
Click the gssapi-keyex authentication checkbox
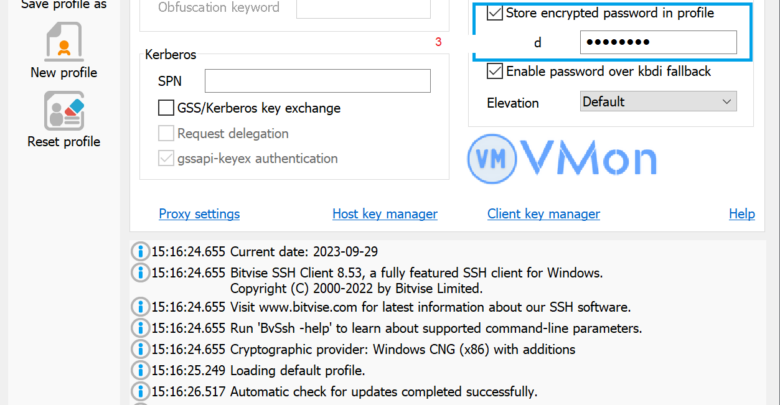(x=166, y=158)
